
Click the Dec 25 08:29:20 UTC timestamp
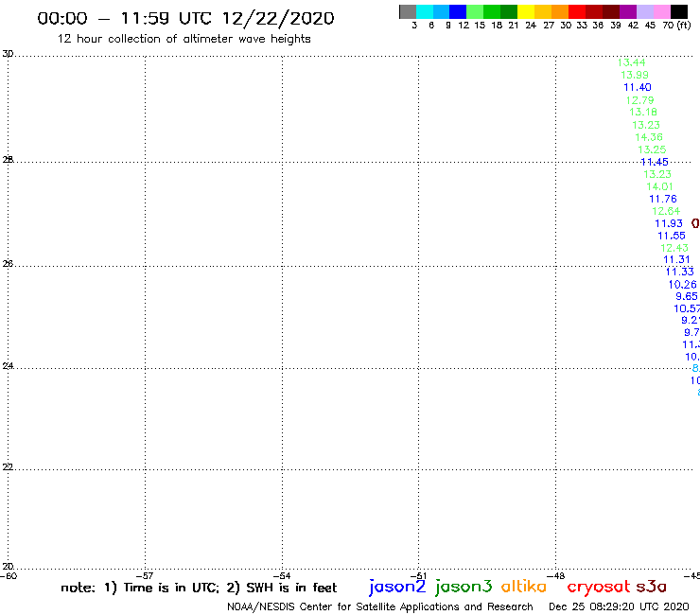click(619, 606)
